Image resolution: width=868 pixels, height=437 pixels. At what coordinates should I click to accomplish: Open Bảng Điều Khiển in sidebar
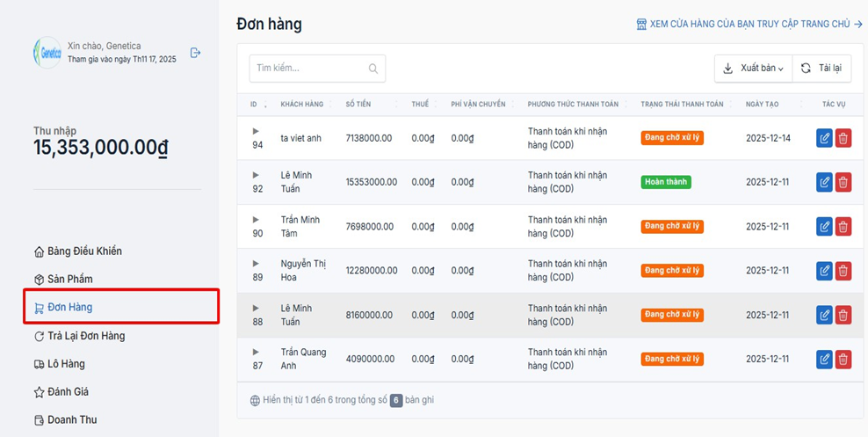[x=84, y=251]
